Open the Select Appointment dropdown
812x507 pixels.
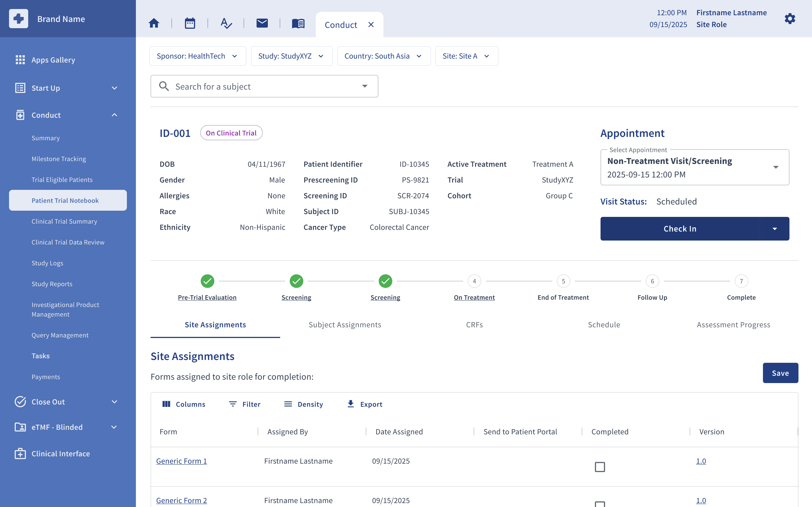coord(694,167)
